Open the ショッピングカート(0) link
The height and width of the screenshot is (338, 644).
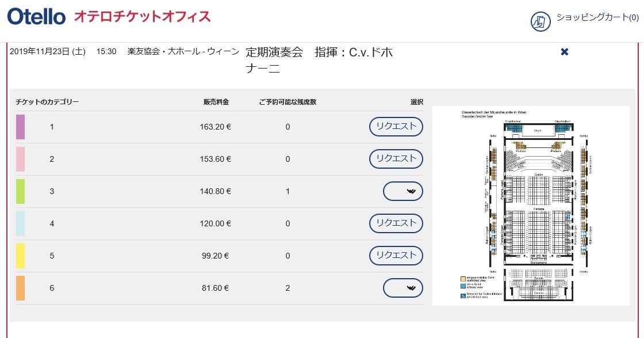point(597,17)
